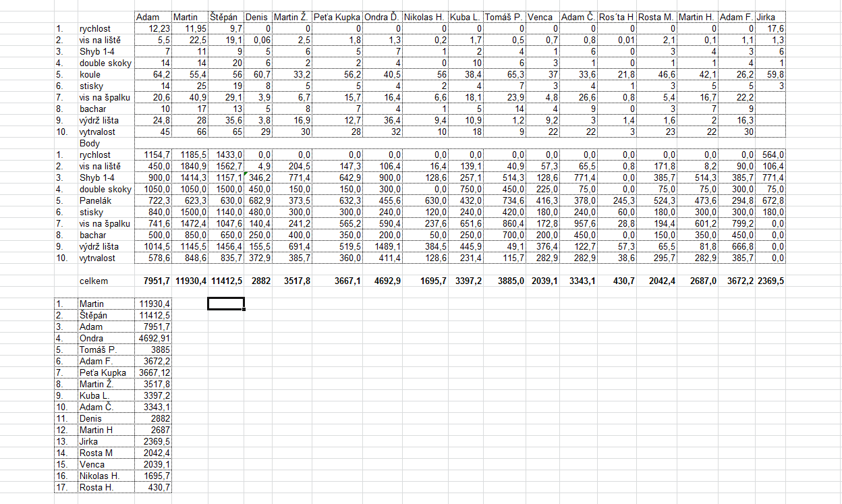Click Adam F.'s bold total 3672,2 in celkem row
The image size is (842, 504).
coord(737,281)
